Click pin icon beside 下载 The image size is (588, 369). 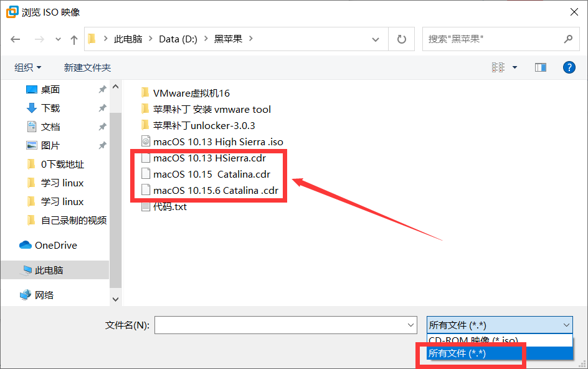coord(102,108)
